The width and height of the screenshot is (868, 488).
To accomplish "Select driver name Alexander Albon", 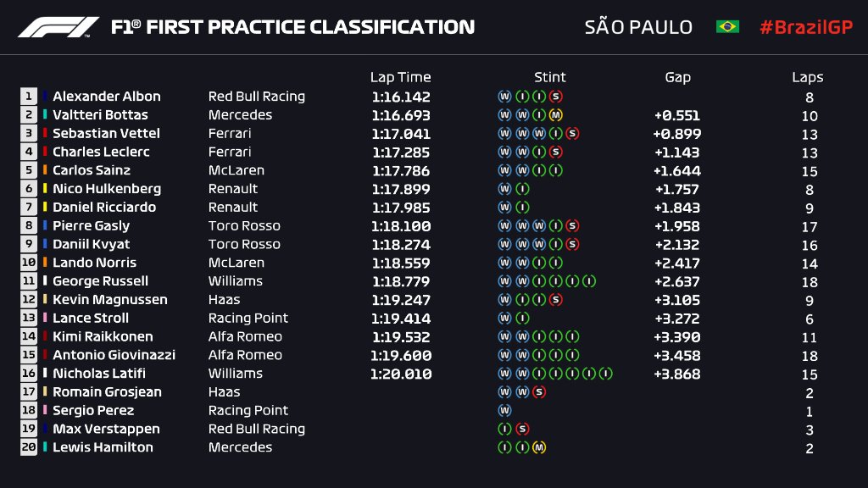I will [106, 97].
